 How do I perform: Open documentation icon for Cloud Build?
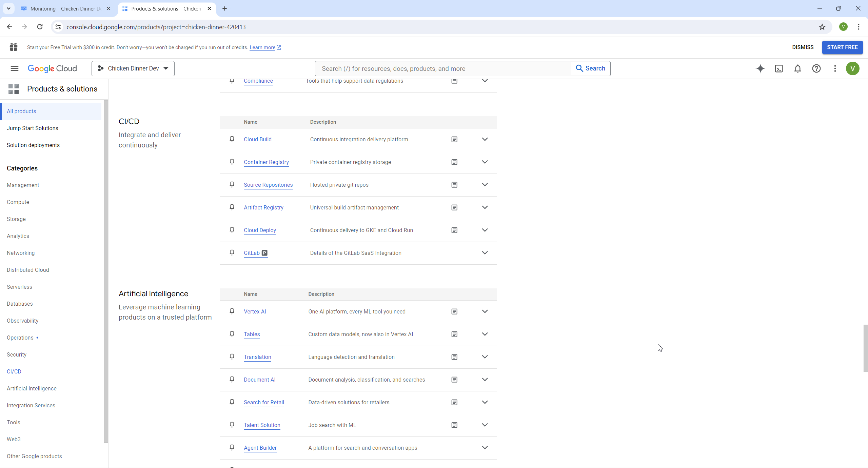[x=454, y=139]
